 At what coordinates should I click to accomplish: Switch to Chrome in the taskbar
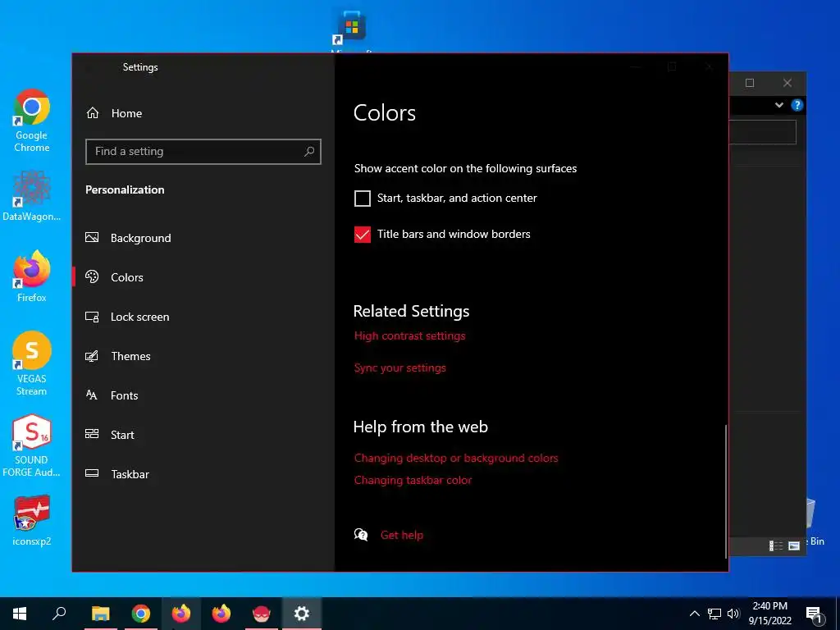click(141, 614)
